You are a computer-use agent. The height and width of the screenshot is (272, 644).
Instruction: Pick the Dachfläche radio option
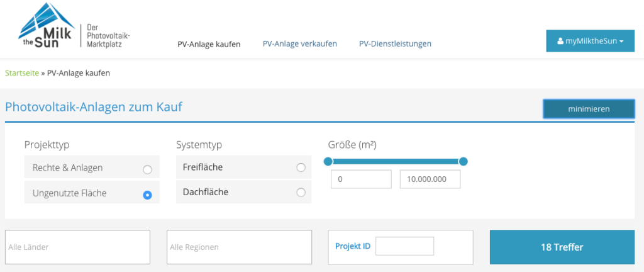point(301,192)
